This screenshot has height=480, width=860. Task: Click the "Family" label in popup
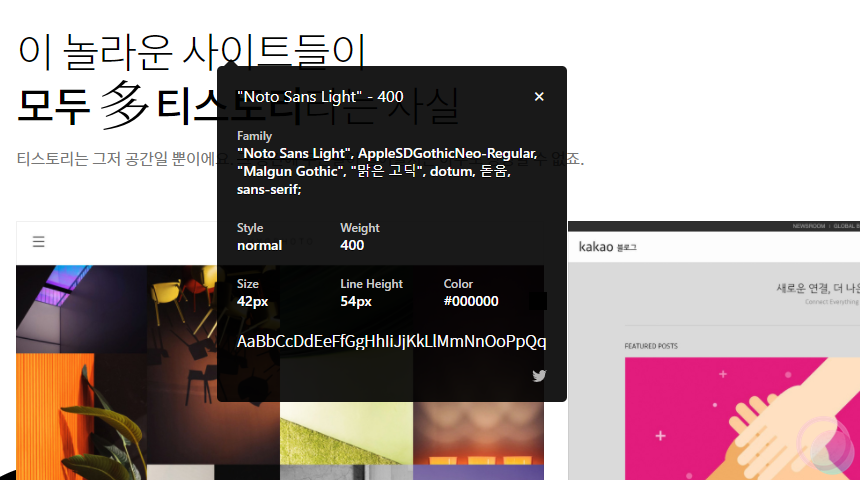click(x=254, y=135)
